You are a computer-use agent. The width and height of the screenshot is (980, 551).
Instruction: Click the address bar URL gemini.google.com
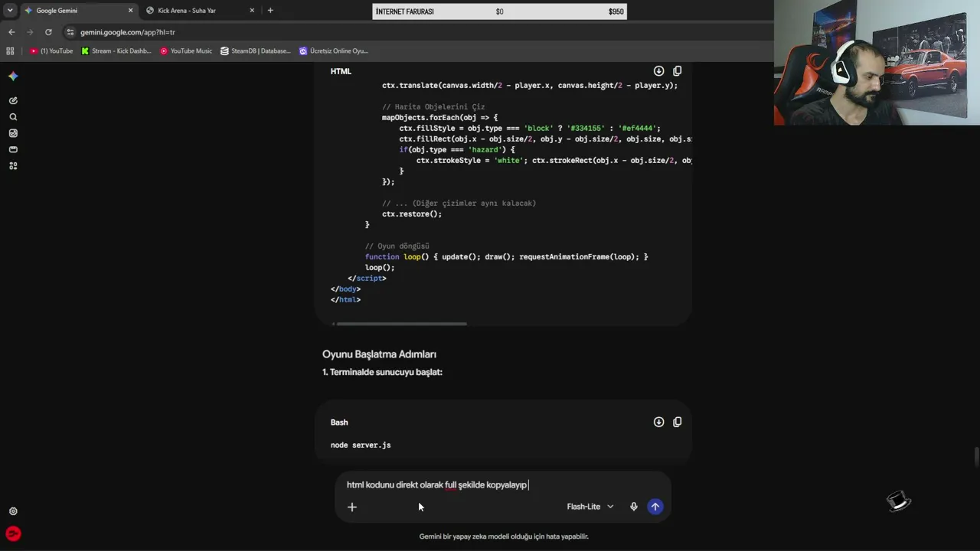[x=128, y=32]
